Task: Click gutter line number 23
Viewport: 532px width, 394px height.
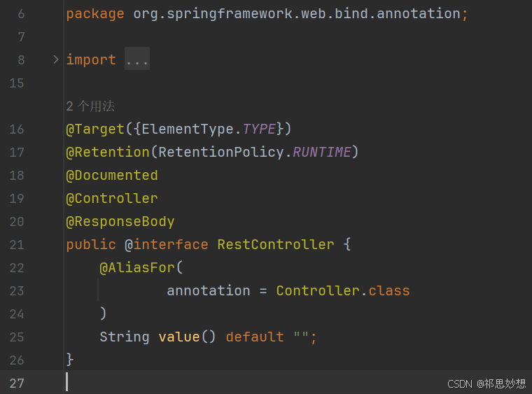Action: coord(17,291)
